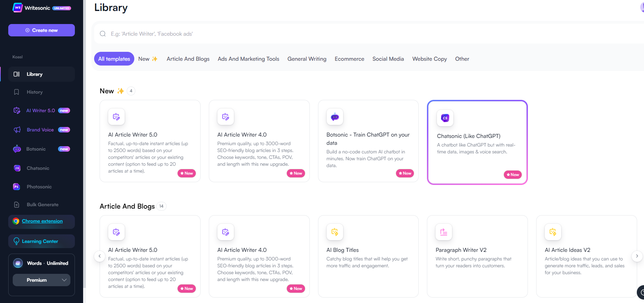This screenshot has height=303, width=644.
Task: Select the Social Media tab
Action: click(x=388, y=59)
